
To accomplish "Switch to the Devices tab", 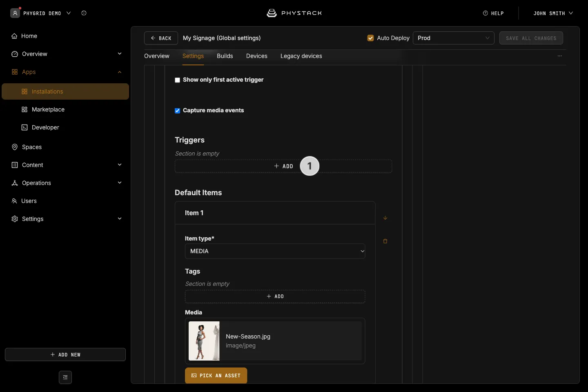I will (x=257, y=56).
